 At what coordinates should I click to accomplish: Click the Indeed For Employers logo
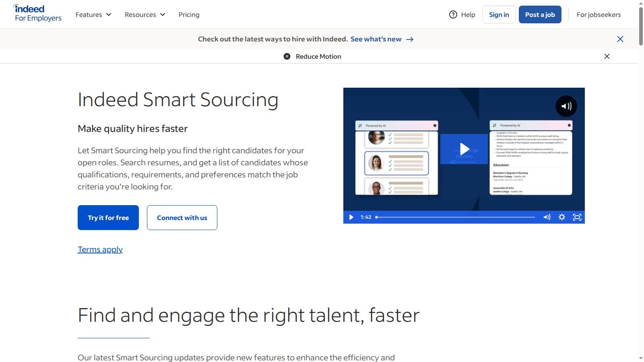pyautogui.click(x=37, y=13)
